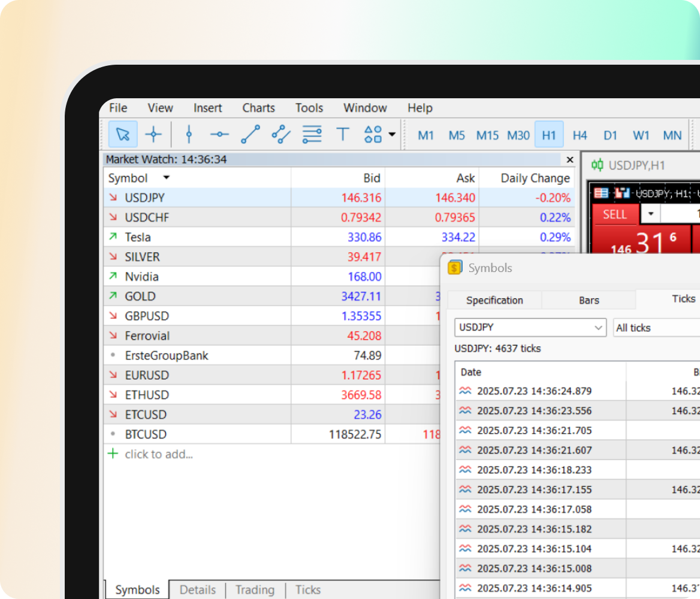Toggle the H1 timeframe button
Viewport: 700px width, 599px height.
548,135
